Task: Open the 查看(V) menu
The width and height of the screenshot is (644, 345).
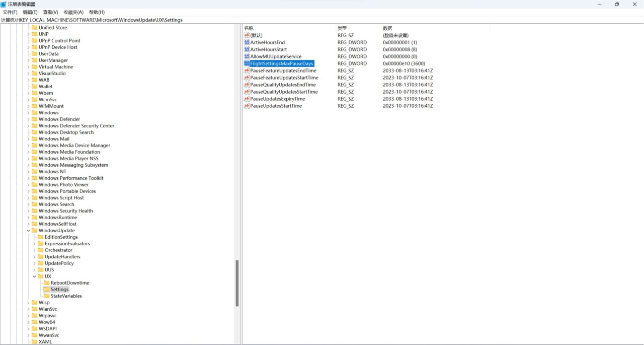Action: [x=50, y=12]
